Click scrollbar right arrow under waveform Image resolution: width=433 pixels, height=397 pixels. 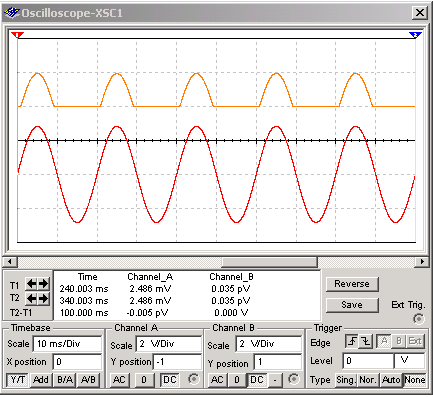pos(422,262)
